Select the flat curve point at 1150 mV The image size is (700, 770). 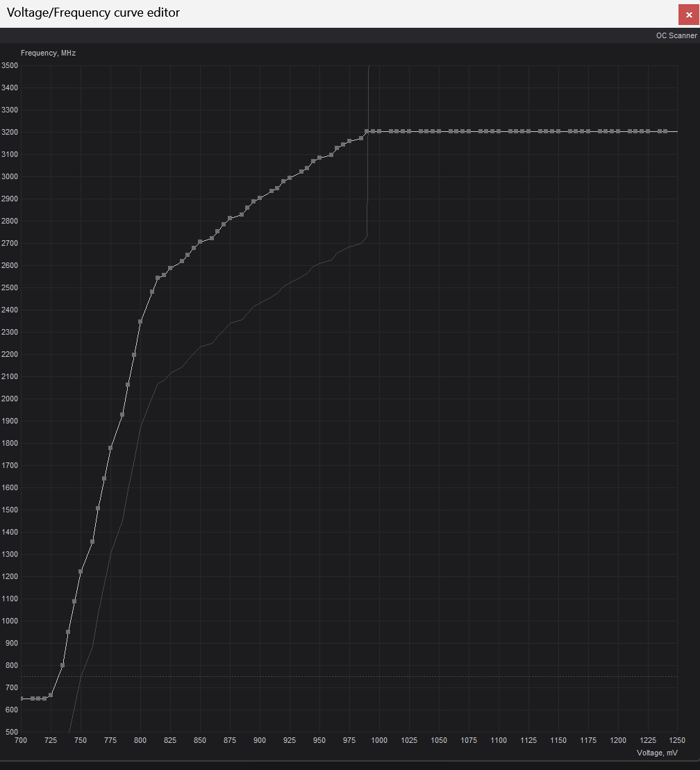558,131
